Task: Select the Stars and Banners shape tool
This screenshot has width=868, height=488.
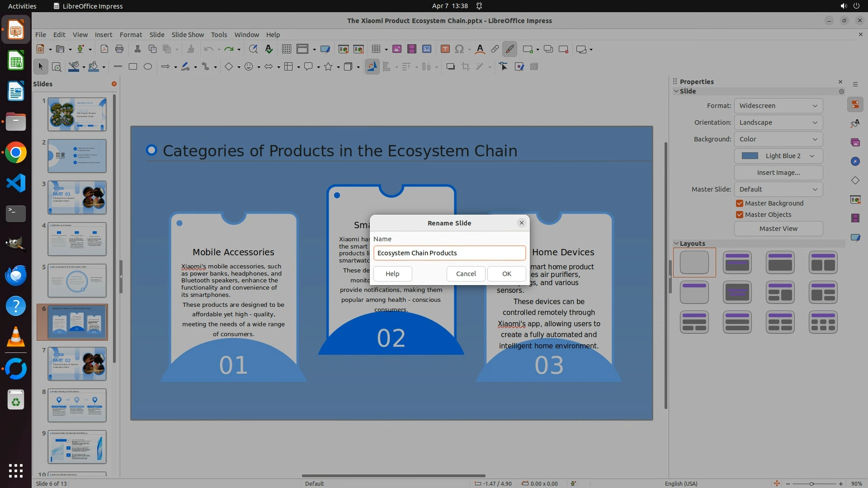Action: (x=329, y=67)
